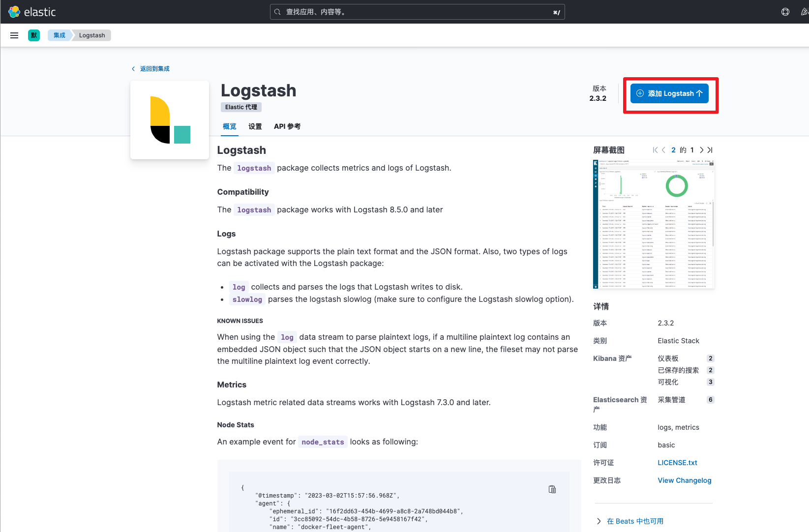
Task: Click the KNOWN ISSUES heading
Action: coord(240,321)
